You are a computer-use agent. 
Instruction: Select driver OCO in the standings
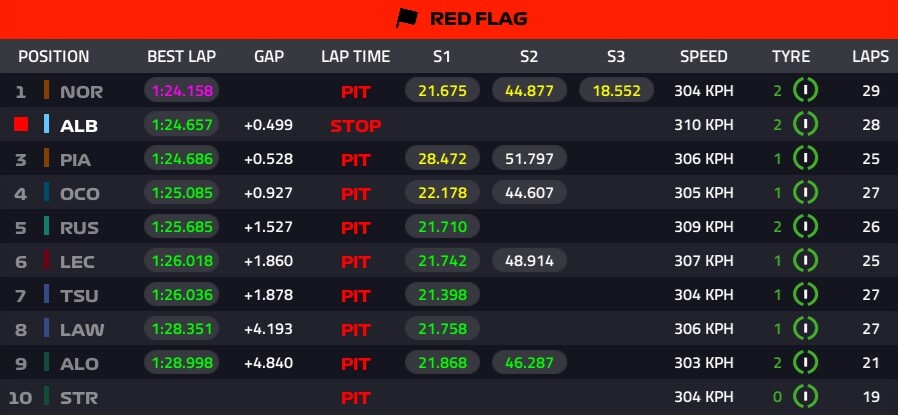[x=81, y=193]
